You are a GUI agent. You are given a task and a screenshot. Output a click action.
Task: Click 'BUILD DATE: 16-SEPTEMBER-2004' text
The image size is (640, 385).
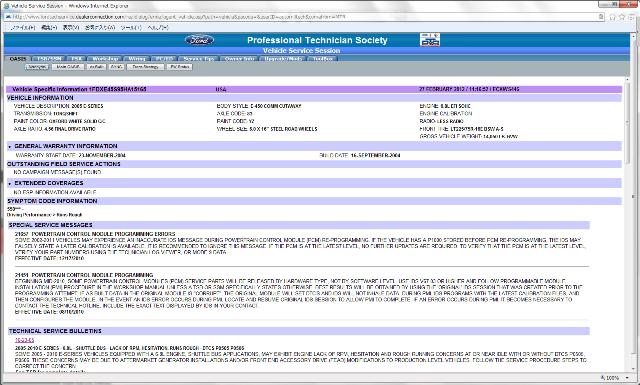tap(360, 156)
